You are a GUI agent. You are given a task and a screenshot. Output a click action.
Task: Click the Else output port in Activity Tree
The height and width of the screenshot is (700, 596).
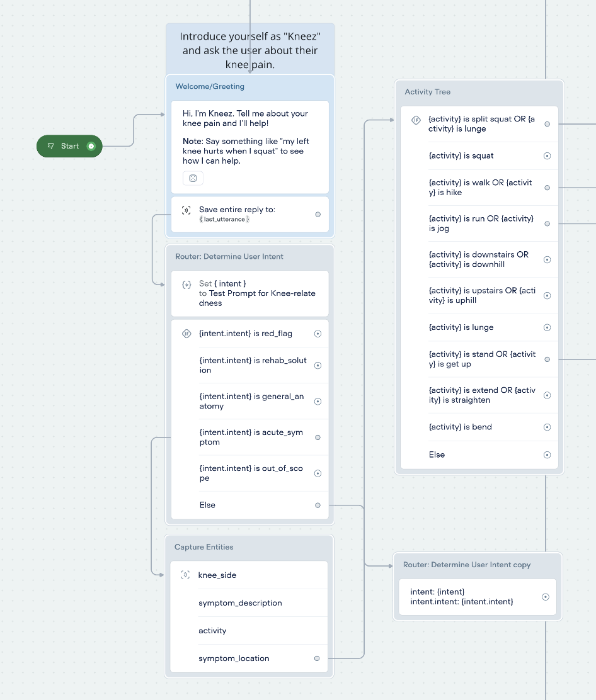547,454
